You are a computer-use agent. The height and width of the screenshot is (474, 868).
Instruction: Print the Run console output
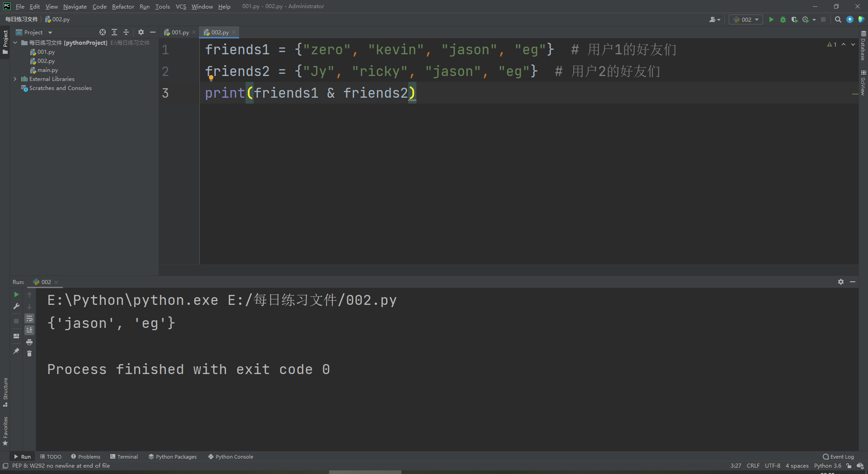pyautogui.click(x=29, y=342)
